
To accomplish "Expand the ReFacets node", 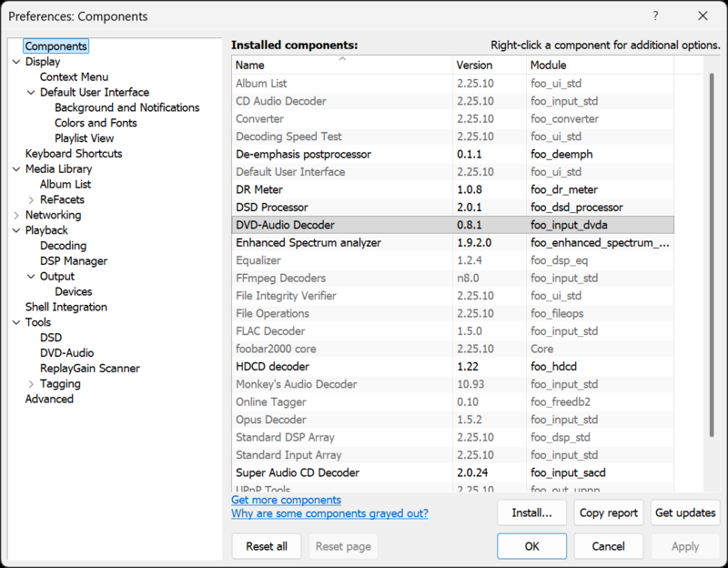I will coord(31,199).
